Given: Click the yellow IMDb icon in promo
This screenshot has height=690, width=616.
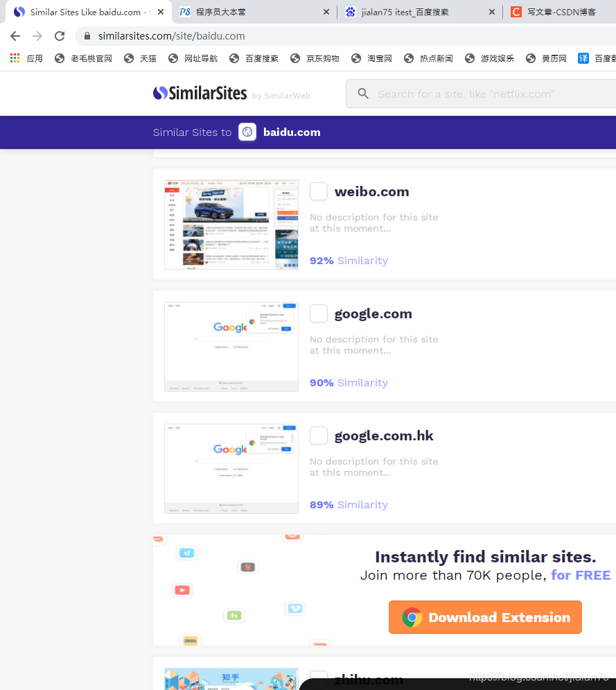Looking at the screenshot, I should click(x=191, y=641).
